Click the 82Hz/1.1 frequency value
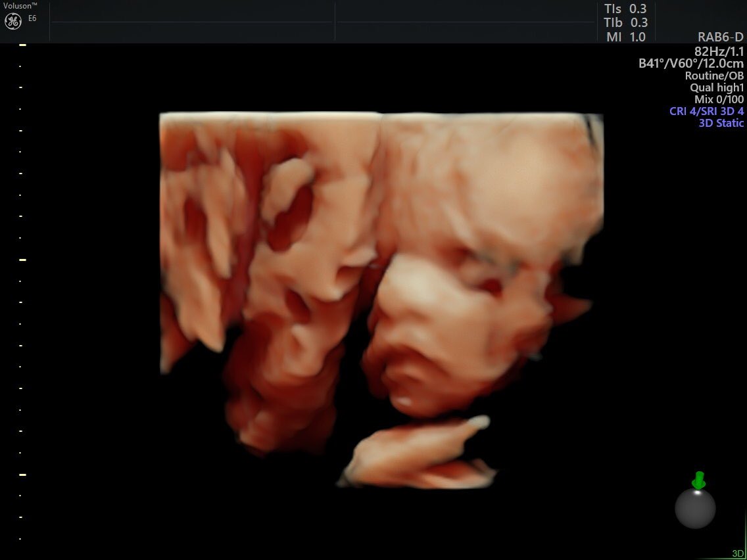This screenshot has height=560, width=747. (719, 51)
